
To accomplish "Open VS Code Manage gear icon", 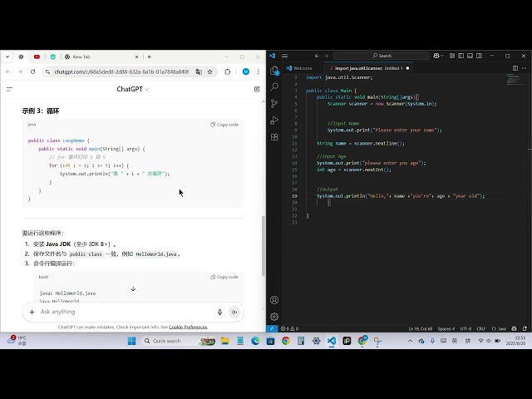I will (x=274, y=317).
